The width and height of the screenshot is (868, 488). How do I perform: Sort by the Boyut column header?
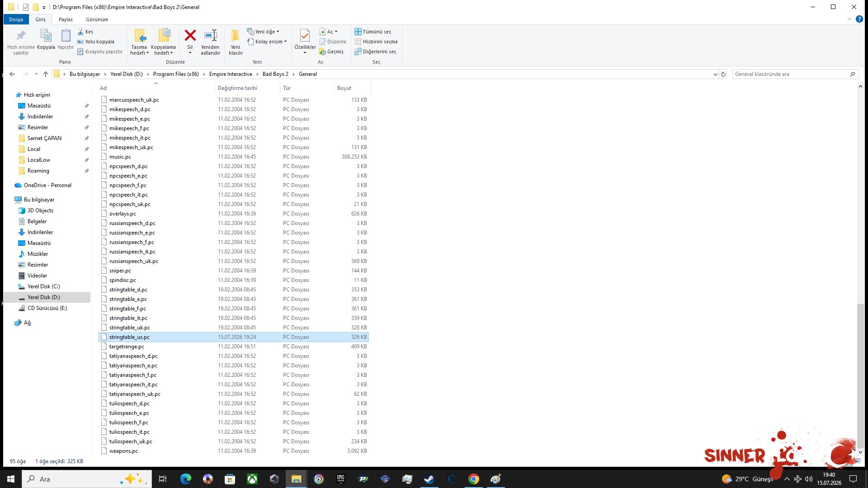tap(352, 88)
